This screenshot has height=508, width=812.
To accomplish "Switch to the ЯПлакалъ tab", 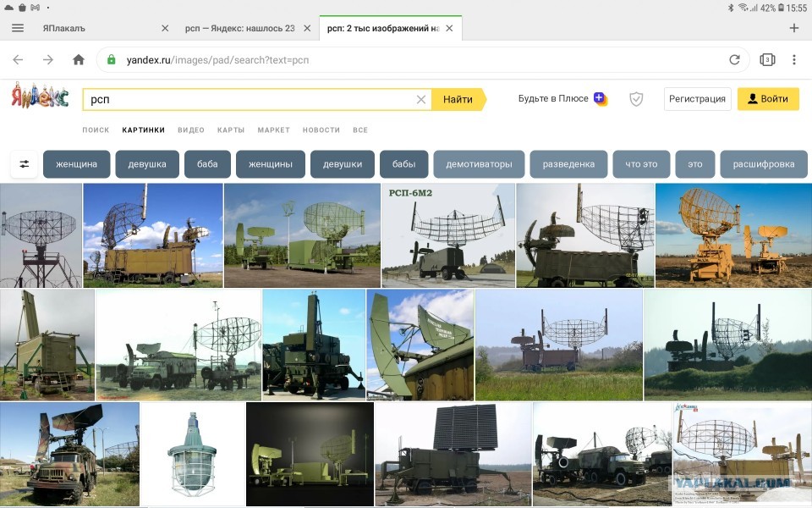I will pyautogui.click(x=63, y=28).
